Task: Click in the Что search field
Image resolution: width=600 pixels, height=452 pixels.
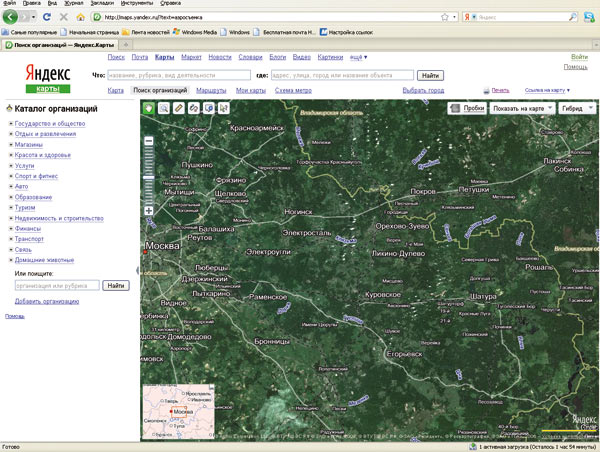Action: (x=179, y=75)
